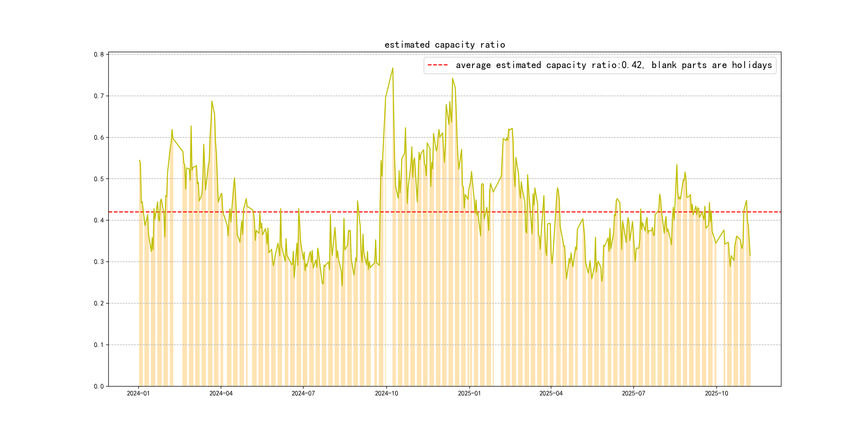This screenshot has height=434, width=868.
Task: Click the 2024-10 x-axis tick label
Action: click(386, 393)
